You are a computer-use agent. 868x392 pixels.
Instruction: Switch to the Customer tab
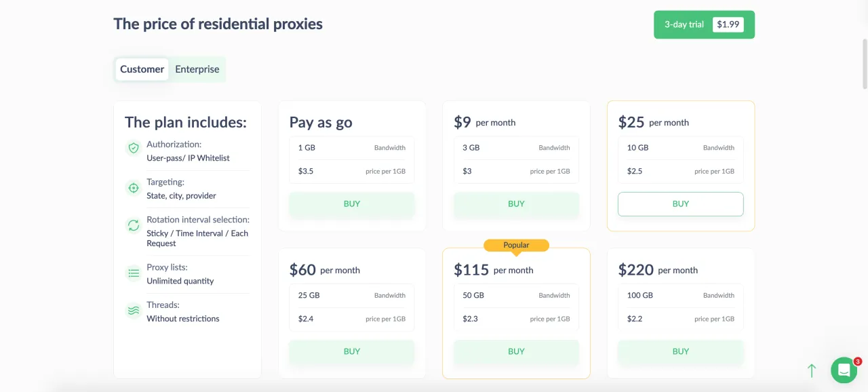142,69
